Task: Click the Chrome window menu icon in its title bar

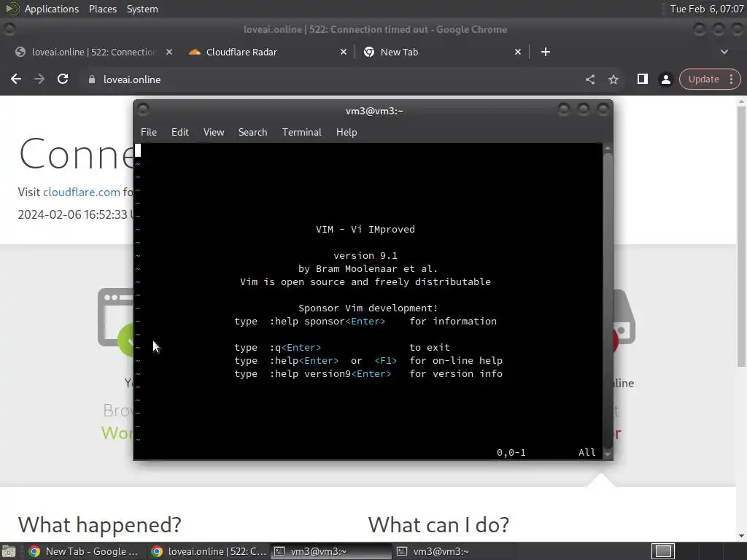Action: coord(9,29)
